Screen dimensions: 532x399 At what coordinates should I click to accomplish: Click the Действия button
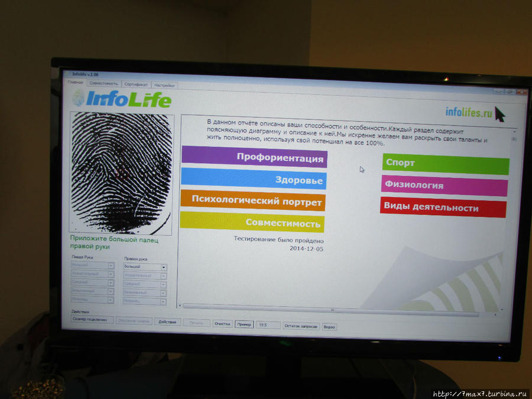(167, 322)
